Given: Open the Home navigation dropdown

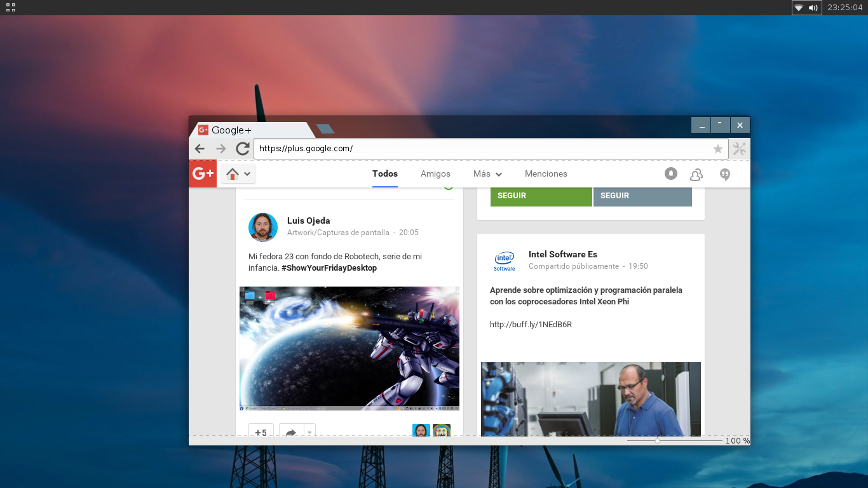Looking at the screenshot, I should click(238, 173).
